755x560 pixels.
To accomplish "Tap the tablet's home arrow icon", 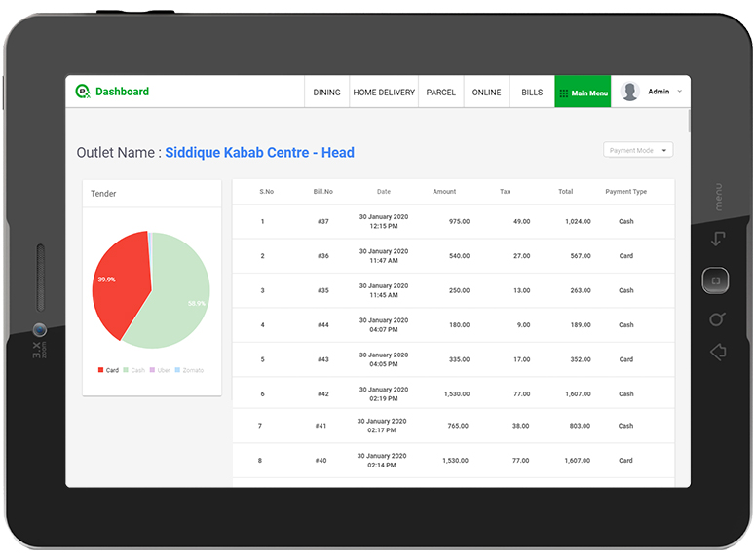I will coord(718,352).
